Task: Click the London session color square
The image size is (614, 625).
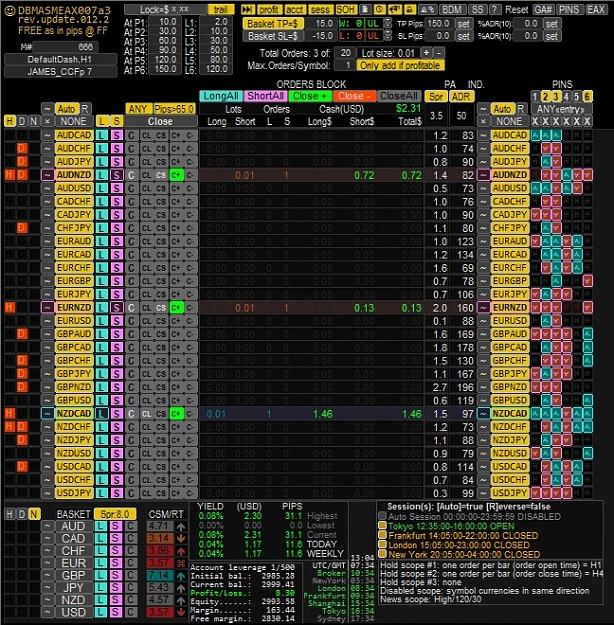Action: pyautogui.click(x=382, y=545)
